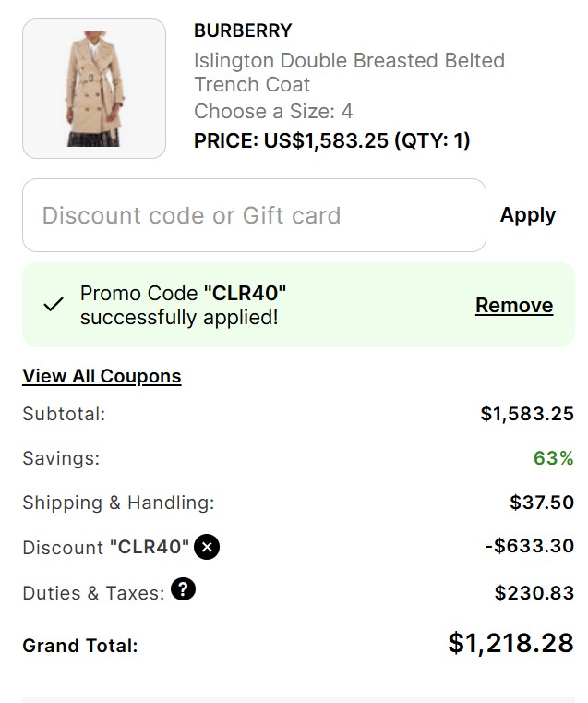Image resolution: width=588 pixels, height=703 pixels.
Task: Open the Islington Double Breasted Belted Trench Coat title
Action: point(349,72)
